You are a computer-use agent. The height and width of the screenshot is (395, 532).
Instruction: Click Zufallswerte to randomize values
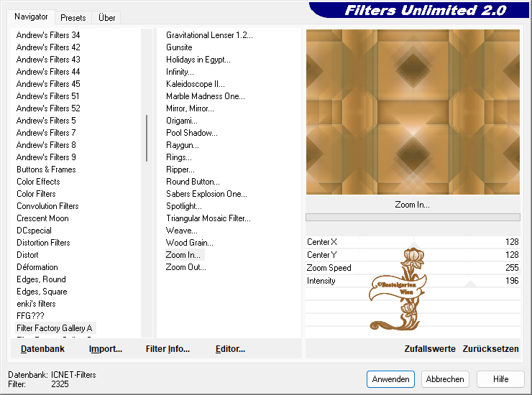click(429, 349)
